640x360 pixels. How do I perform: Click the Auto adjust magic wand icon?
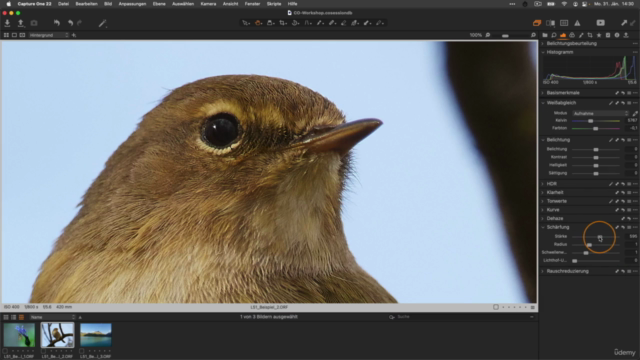(x=102, y=23)
